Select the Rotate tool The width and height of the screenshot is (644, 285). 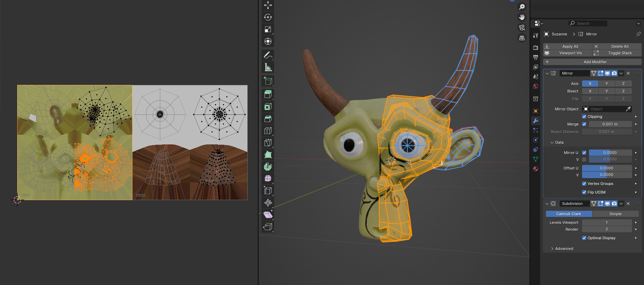[x=268, y=17]
